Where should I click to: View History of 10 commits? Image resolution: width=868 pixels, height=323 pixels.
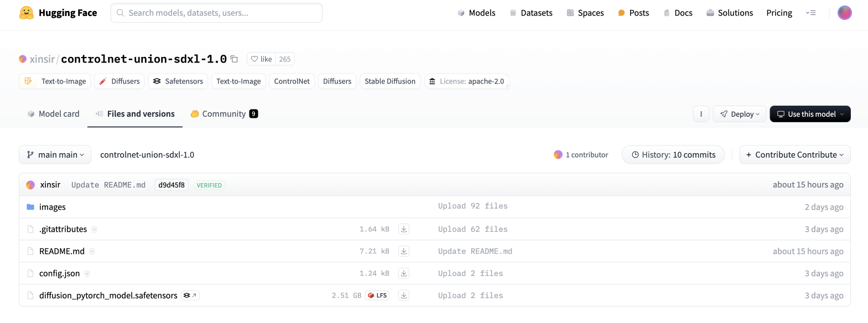click(673, 155)
